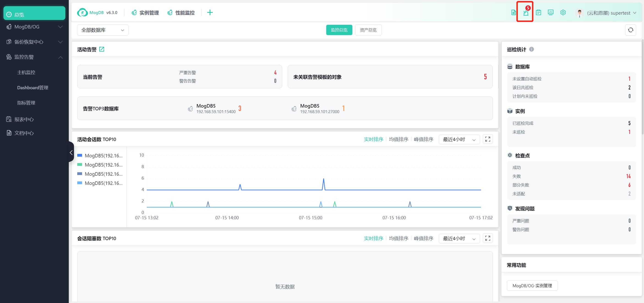
Task: Click the MogDB logo icon
Action: 82,13
